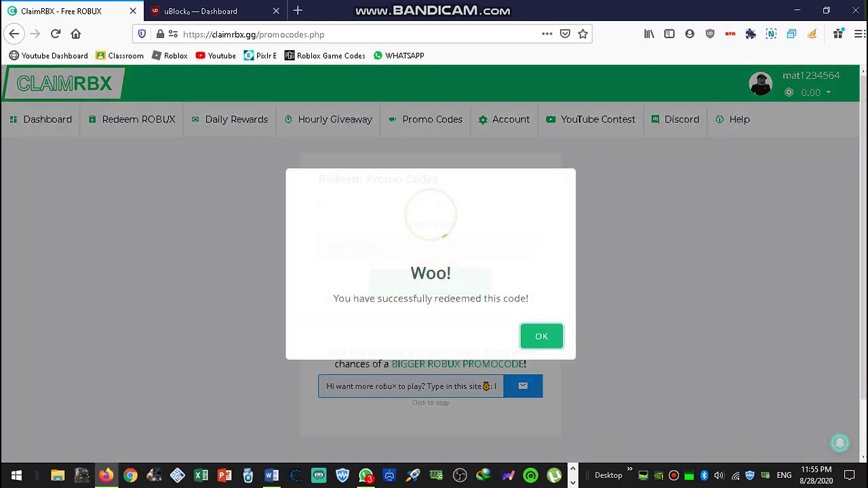Close the uBlock Dashboard tab
This screenshot has width=868, height=488.
click(276, 11)
